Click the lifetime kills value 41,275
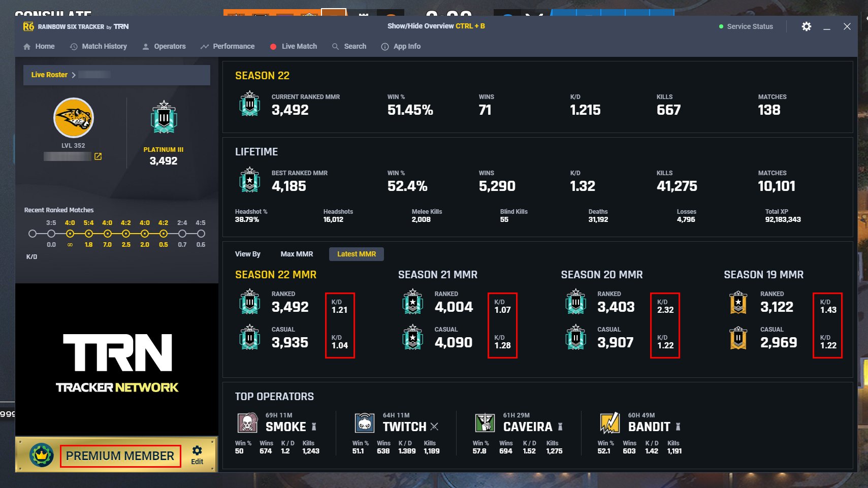This screenshot has height=488, width=868. click(677, 186)
